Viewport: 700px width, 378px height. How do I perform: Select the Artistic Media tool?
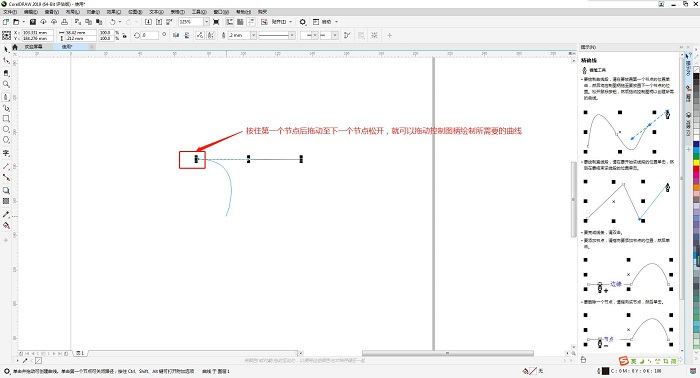click(x=6, y=108)
